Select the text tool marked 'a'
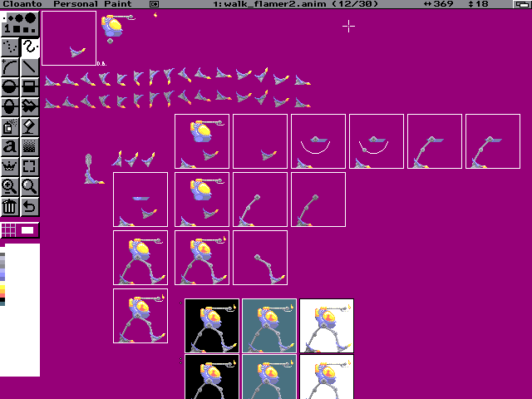The height and width of the screenshot is (399, 532). tap(10, 147)
